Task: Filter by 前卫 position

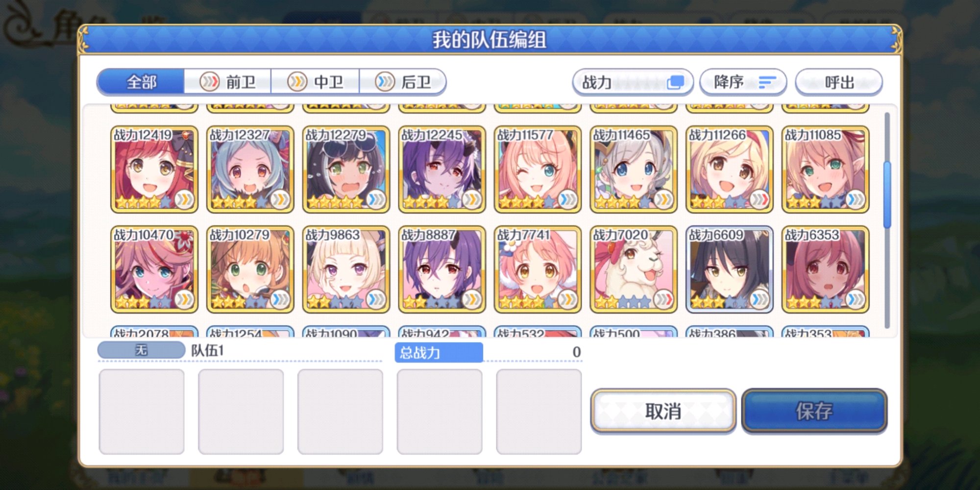Action: tap(228, 82)
